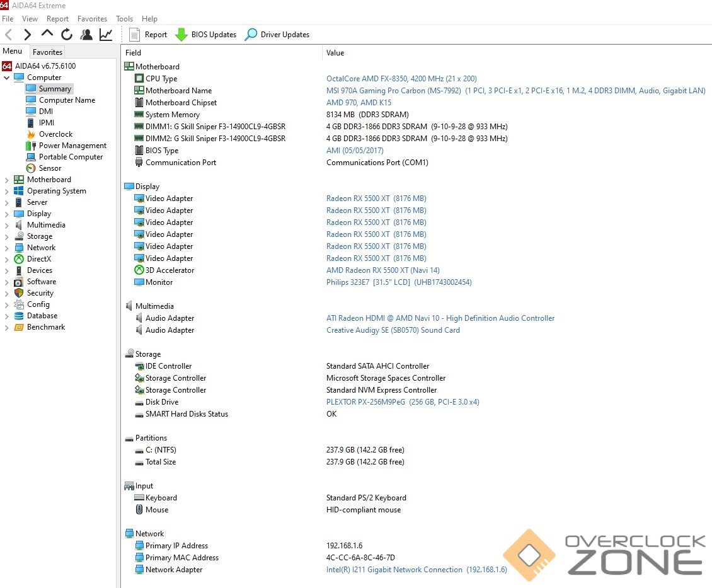
Task: Switch to the Favorites tab
Action: point(47,52)
